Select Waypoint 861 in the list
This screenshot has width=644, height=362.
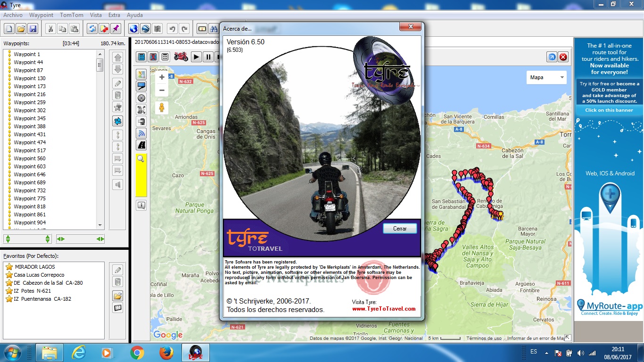click(x=30, y=214)
